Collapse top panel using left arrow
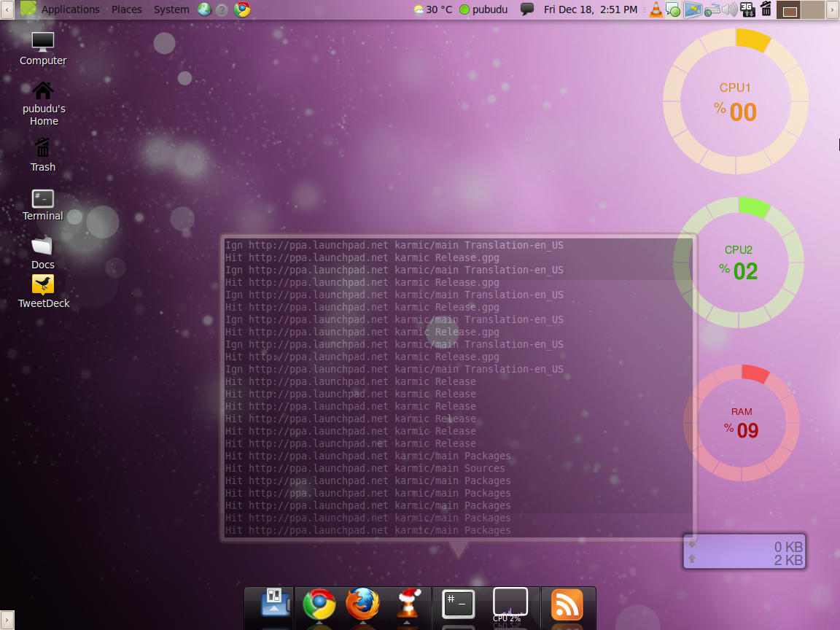This screenshot has width=840, height=630. pos(7,9)
